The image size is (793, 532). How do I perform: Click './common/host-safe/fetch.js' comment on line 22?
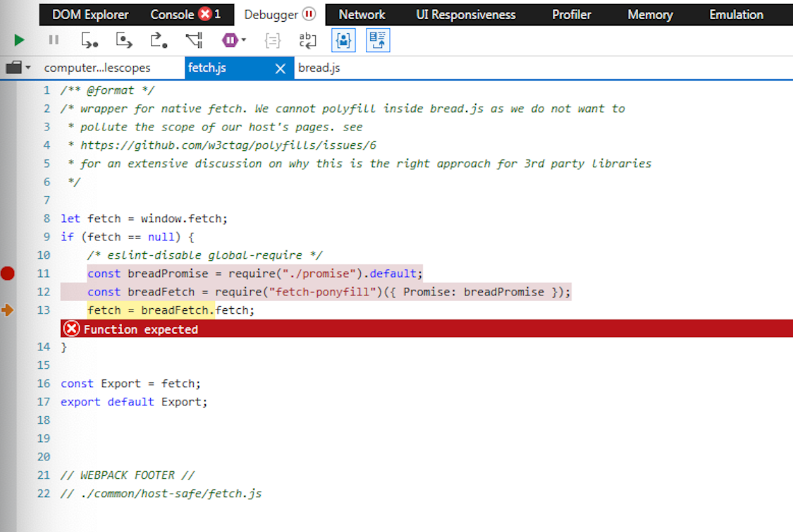171,494
